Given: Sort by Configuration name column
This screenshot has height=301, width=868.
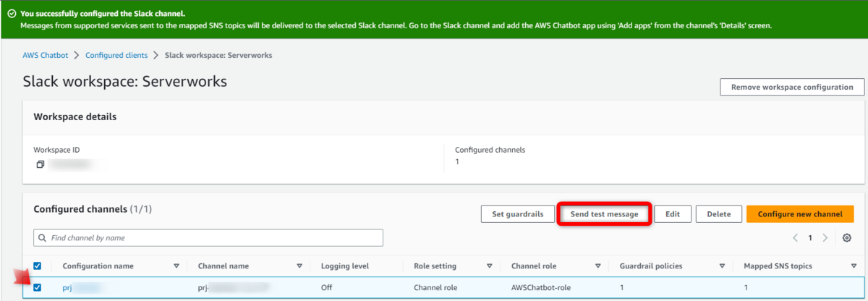Looking at the screenshot, I should click(x=176, y=266).
